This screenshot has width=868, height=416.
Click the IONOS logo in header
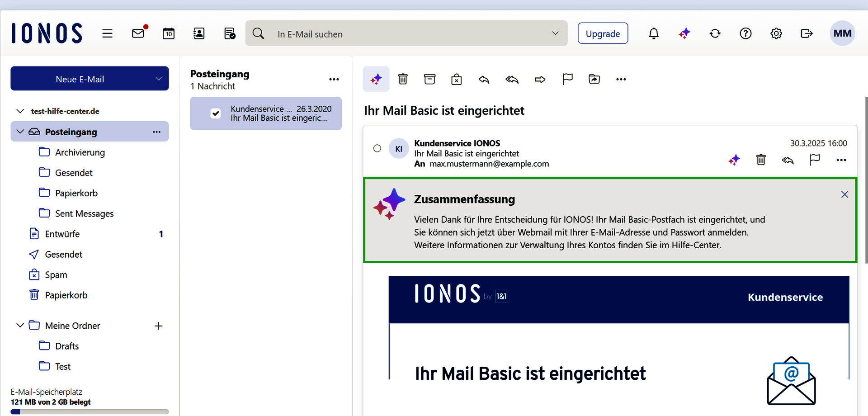47,33
